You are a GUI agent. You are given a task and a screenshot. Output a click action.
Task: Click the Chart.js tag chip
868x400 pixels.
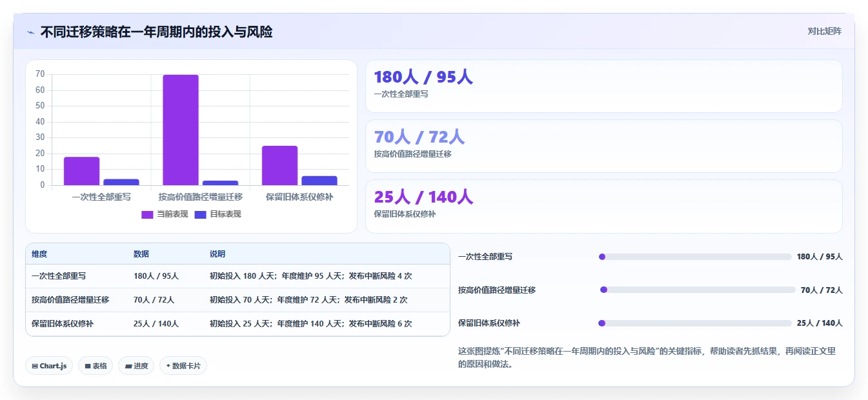tap(49, 366)
